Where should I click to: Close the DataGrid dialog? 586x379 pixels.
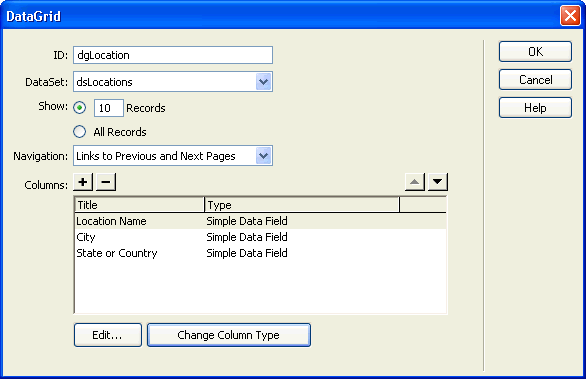(x=570, y=16)
